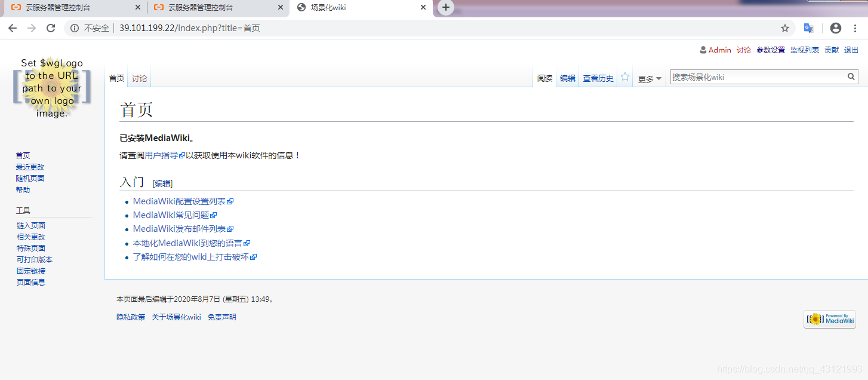This screenshot has width=868, height=380.
Task: Click the 工具 sidebar heading
Action: 23,210
